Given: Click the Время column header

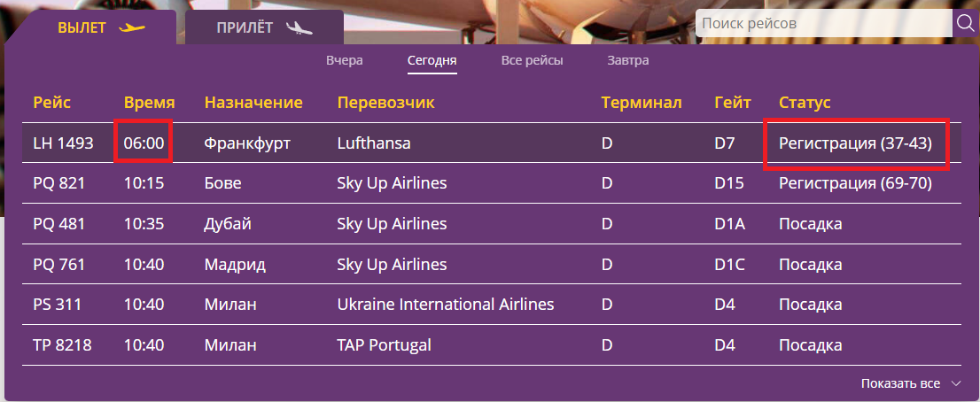Looking at the screenshot, I should (x=149, y=103).
